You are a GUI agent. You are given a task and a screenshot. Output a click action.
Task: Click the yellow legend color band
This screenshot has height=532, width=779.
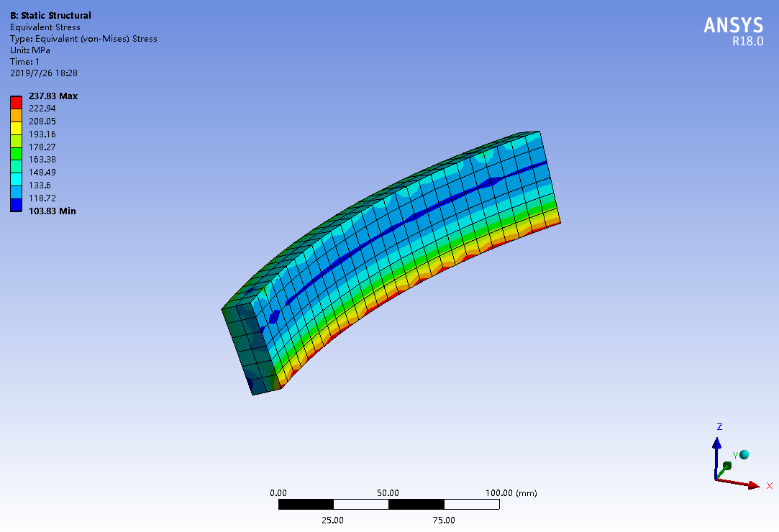pos(16,128)
